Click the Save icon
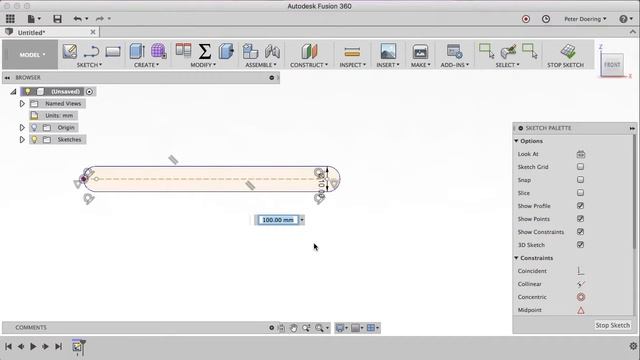This screenshot has height=360, width=640. 58,19
